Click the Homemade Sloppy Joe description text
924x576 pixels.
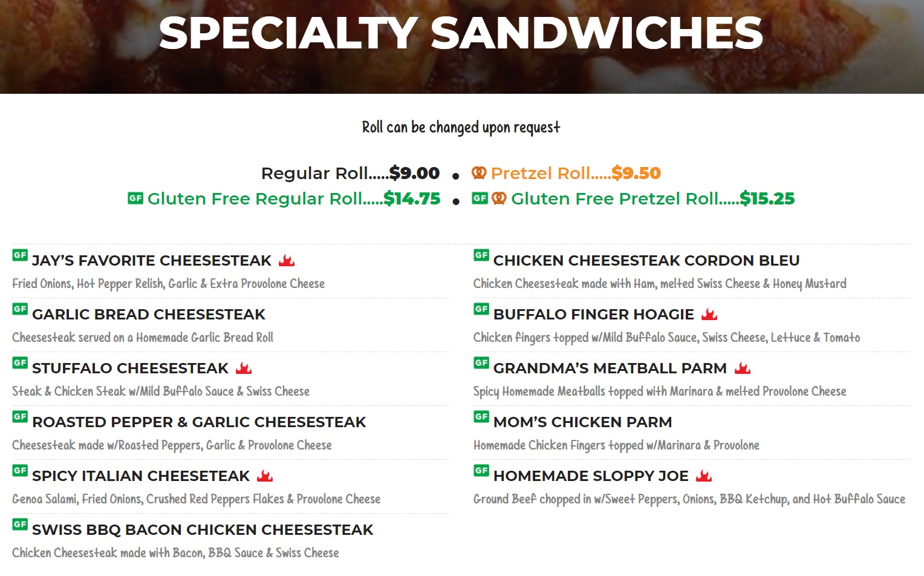pyautogui.click(x=689, y=499)
